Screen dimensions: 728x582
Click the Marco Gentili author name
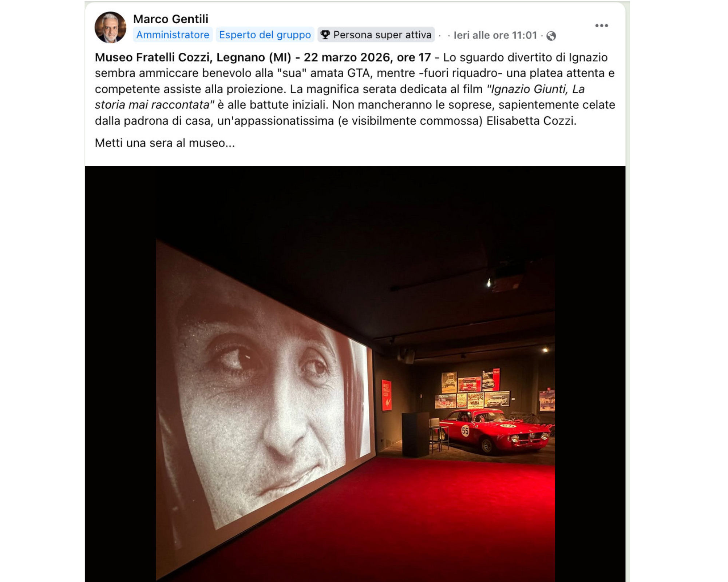tap(170, 19)
